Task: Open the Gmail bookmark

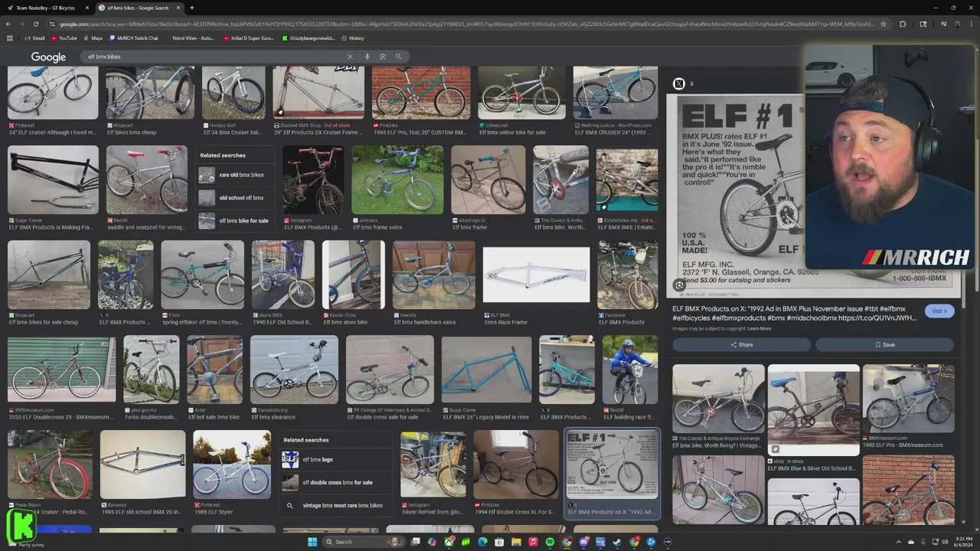Action: coord(34,37)
